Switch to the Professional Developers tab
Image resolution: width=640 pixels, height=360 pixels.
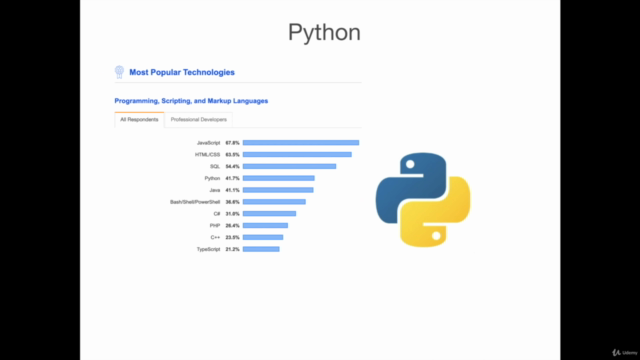(199, 120)
